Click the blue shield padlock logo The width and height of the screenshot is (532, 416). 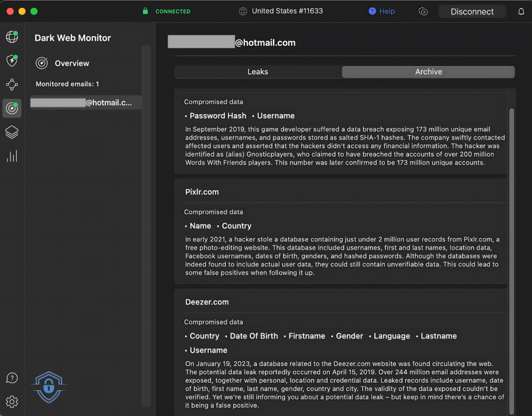(49, 387)
